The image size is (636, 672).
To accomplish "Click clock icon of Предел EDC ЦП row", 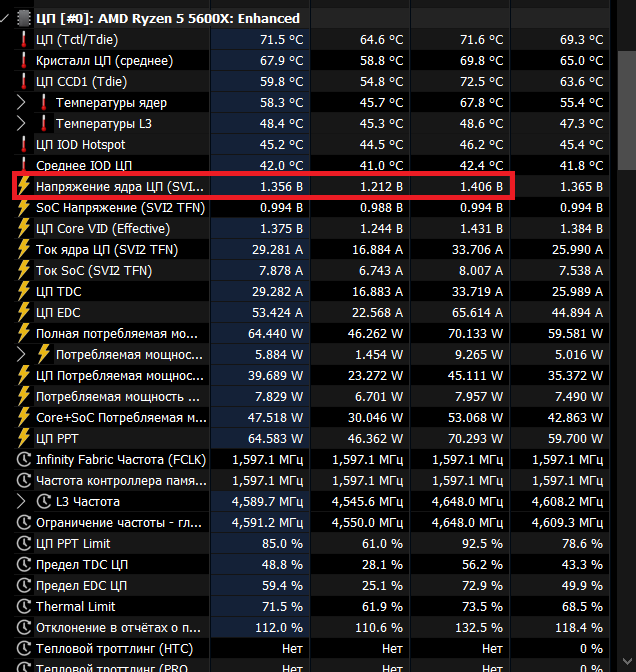I will 24,585.
